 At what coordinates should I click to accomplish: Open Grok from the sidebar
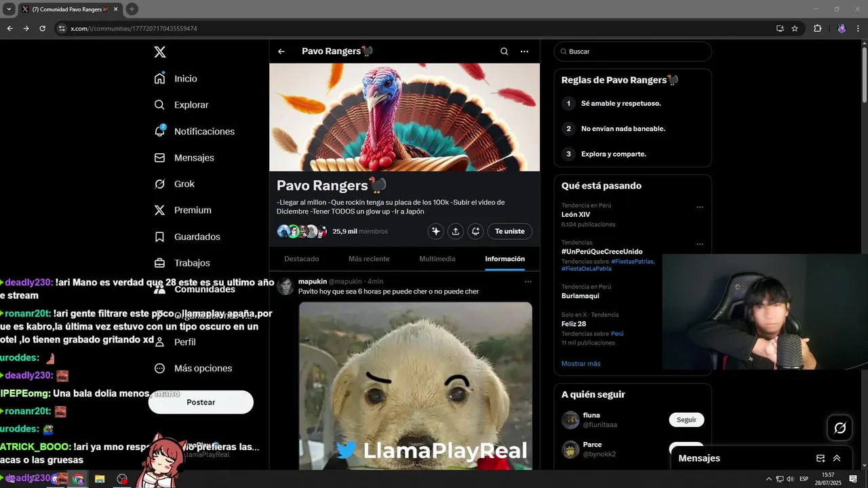coord(174,184)
